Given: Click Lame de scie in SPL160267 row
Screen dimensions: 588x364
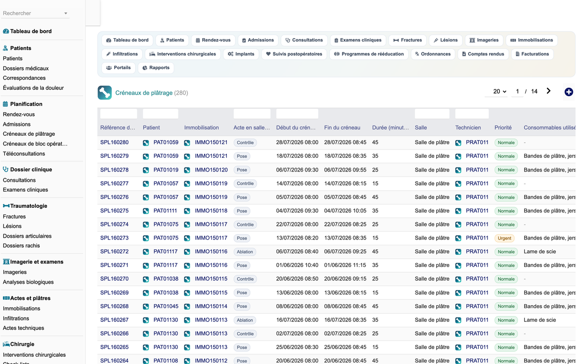Looking at the screenshot, I should tap(540, 320).
